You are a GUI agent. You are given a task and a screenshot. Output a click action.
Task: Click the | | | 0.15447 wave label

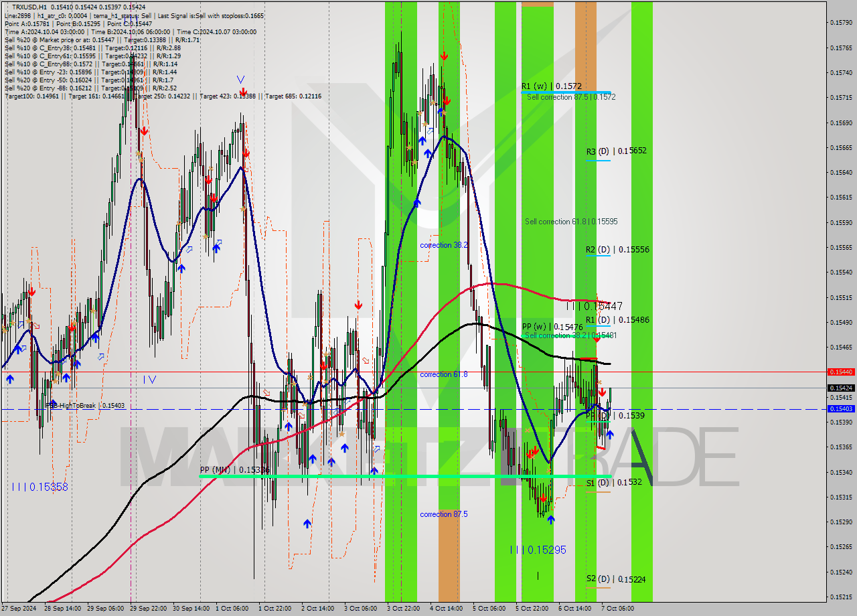coord(595,306)
